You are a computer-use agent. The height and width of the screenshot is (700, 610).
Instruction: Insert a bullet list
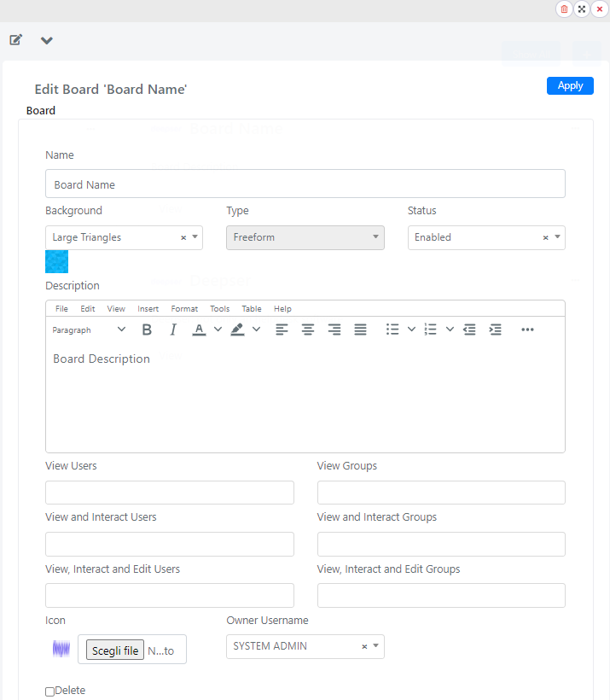[x=392, y=330]
